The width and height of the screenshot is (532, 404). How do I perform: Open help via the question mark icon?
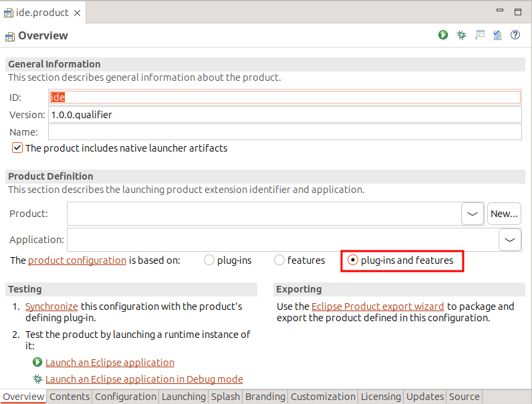click(515, 35)
